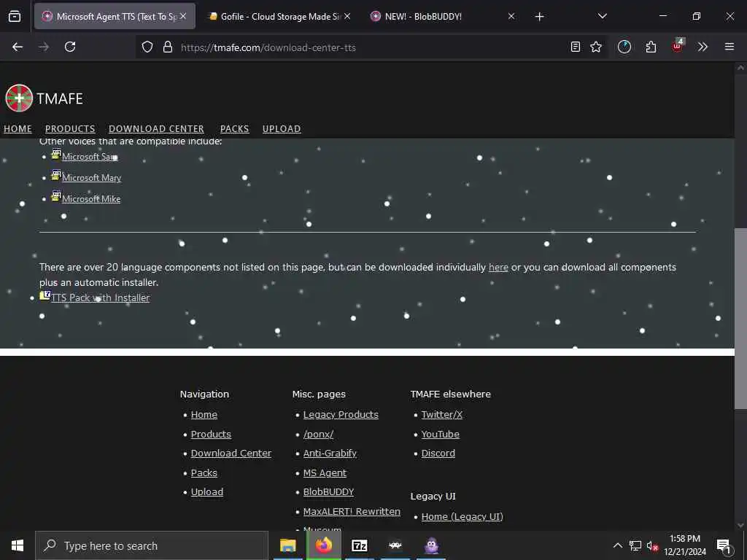This screenshot has height=560, width=747.
Task: Go back with the browser back arrow
Action: 18,47
